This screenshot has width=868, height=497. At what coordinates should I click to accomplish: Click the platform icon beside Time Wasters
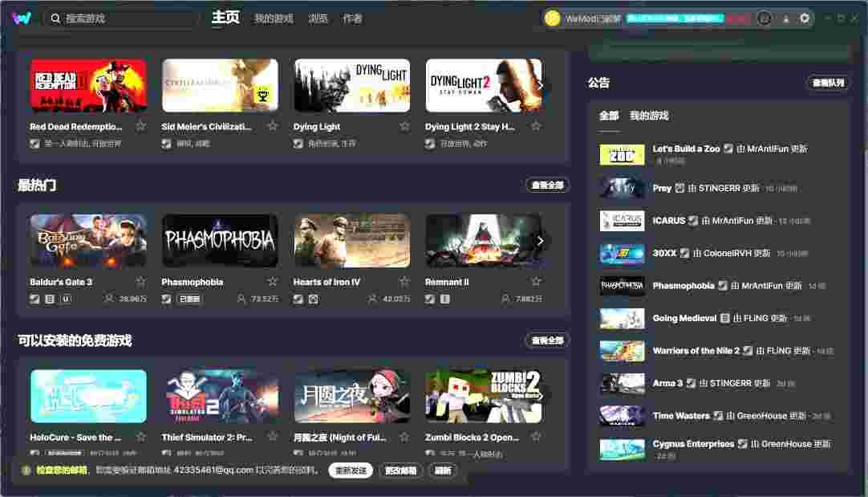point(718,416)
